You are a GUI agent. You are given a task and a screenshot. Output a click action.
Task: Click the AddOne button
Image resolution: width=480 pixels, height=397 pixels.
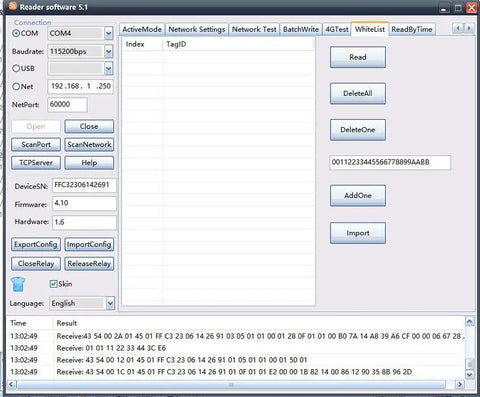358,196
